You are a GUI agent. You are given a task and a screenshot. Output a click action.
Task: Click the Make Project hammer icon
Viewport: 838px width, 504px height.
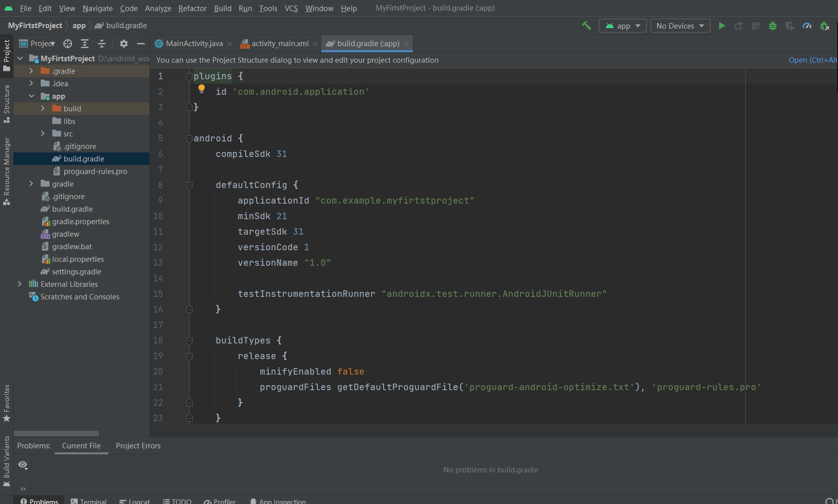pyautogui.click(x=586, y=26)
